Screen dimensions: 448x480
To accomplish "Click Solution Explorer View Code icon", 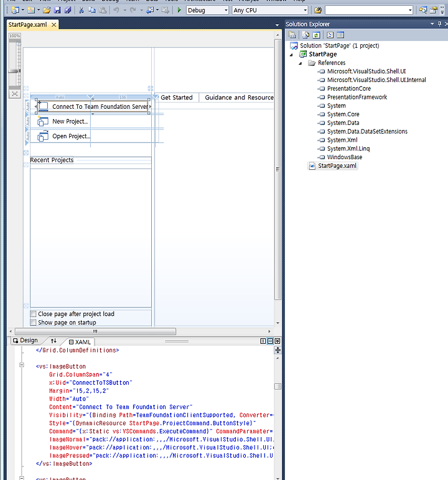I will click(330, 35).
